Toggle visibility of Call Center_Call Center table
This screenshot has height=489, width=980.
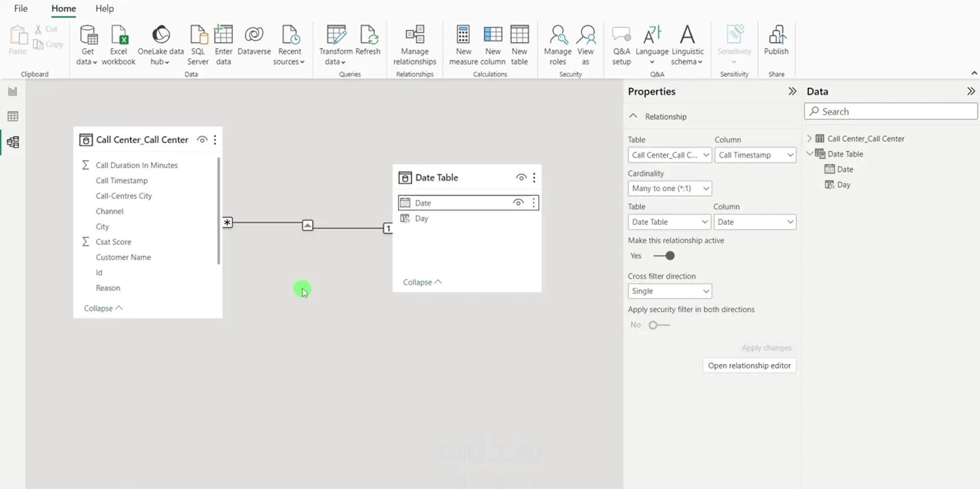click(x=202, y=139)
